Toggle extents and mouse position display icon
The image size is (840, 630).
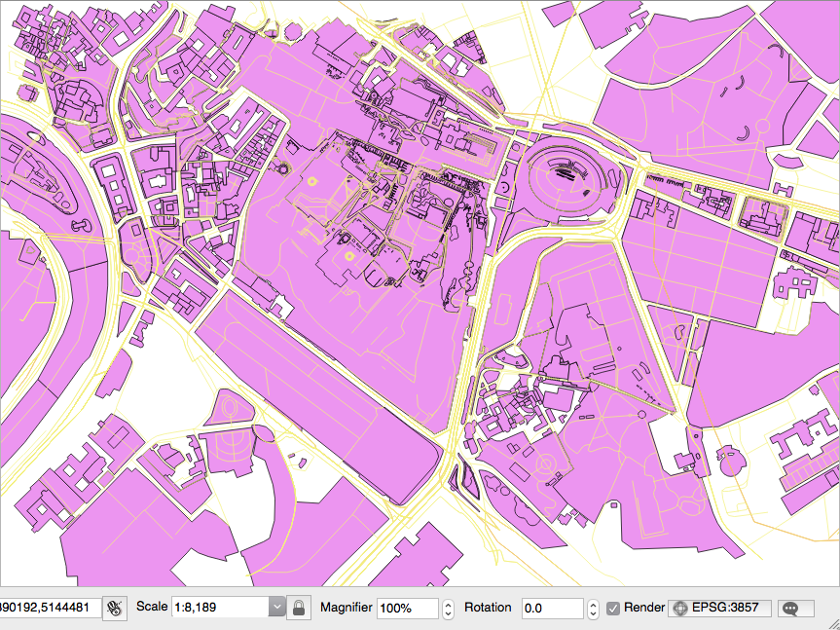[x=114, y=608]
